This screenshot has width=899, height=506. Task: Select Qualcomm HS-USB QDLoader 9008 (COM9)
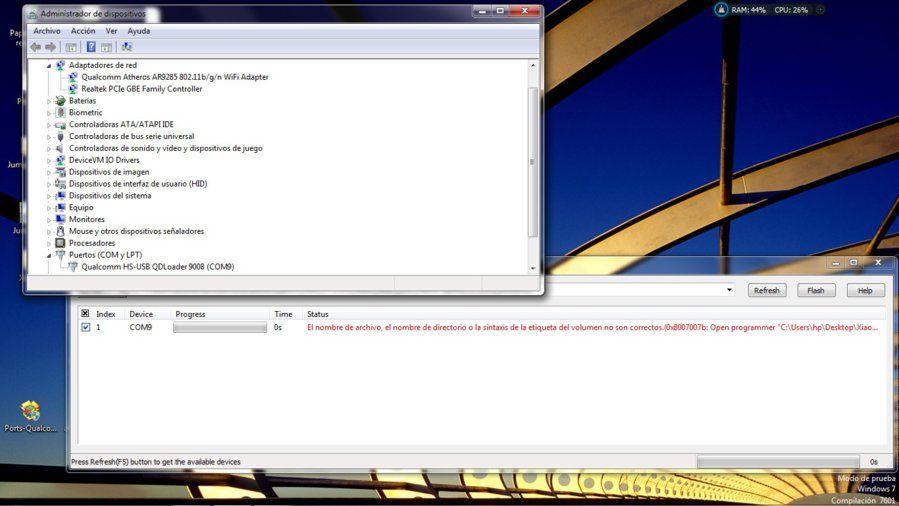pyautogui.click(x=158, y=266)
